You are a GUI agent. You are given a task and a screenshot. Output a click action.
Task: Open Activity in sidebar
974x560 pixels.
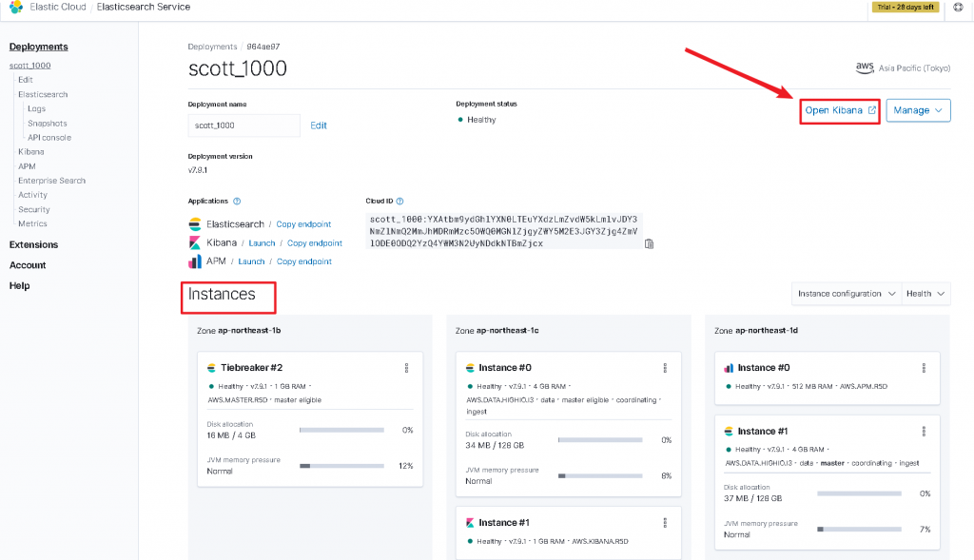pyautogui.click(x=32, y=195)
